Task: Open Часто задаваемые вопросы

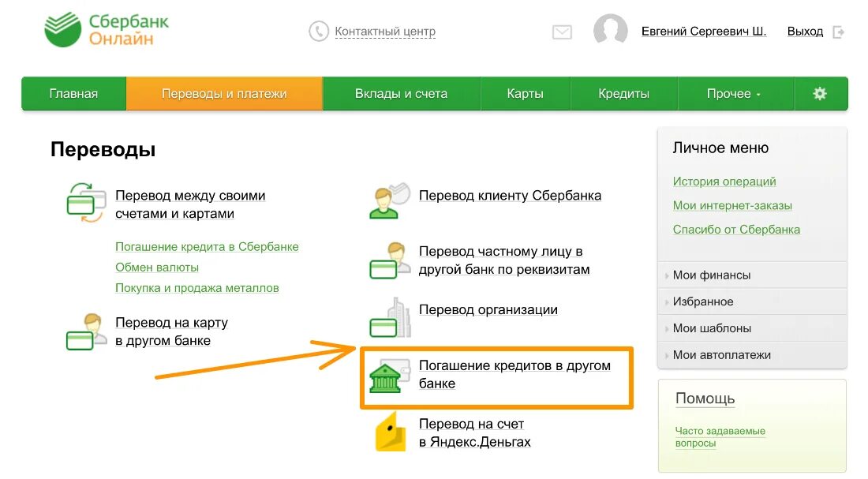Action: (x=720, y=437)
